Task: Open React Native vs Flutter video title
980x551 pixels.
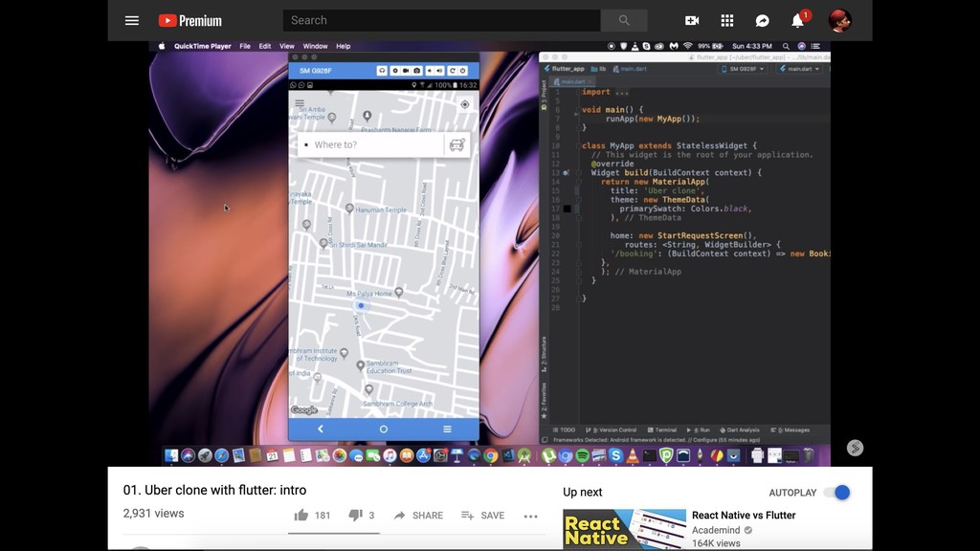Action: tap(744, 515)
